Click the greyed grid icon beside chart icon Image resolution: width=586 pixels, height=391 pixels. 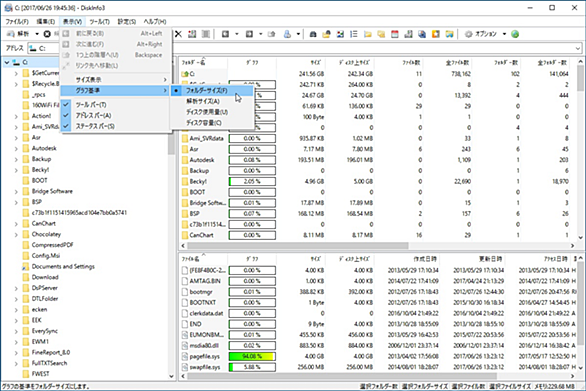206,34
